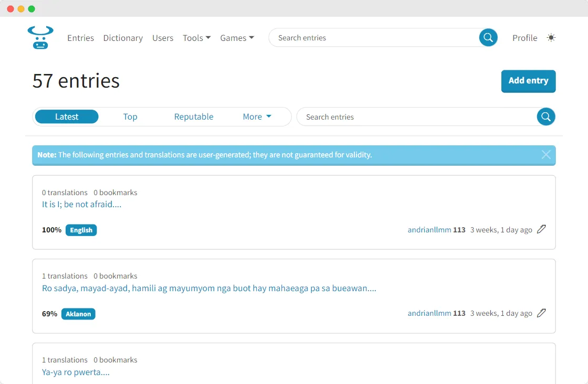Click '1 translations' on the 'Ro sadya' entry
The width and height of the screenshot is (588, 384).
tap(65, 276)
